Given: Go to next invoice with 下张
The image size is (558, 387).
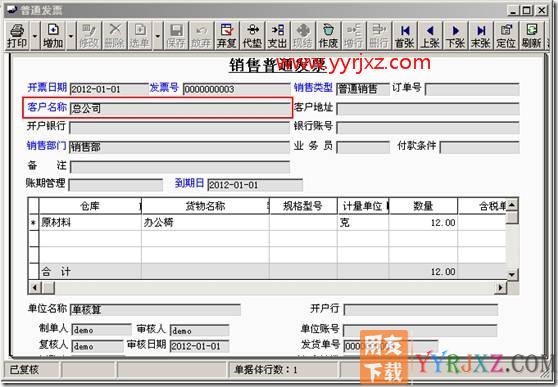Looking at the screenshot, I should [455, 36].
